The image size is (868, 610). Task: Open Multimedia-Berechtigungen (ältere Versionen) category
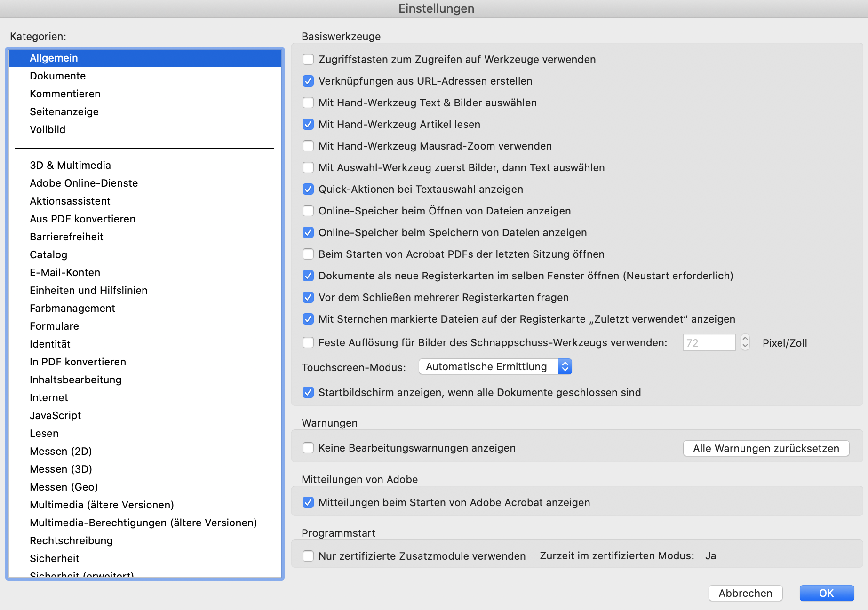145,523
